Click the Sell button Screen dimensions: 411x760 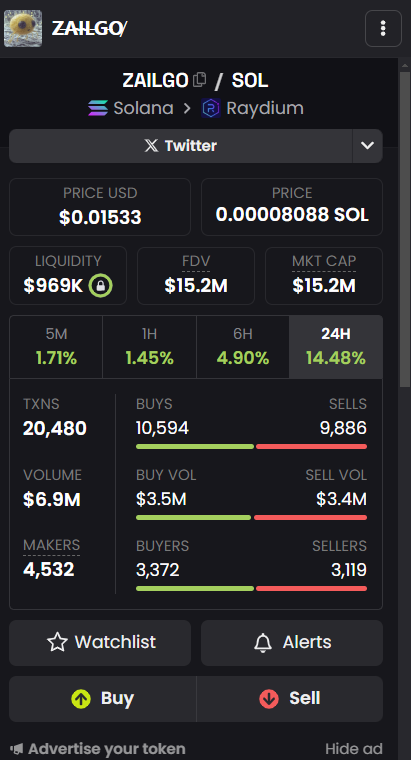coord(290,699)
